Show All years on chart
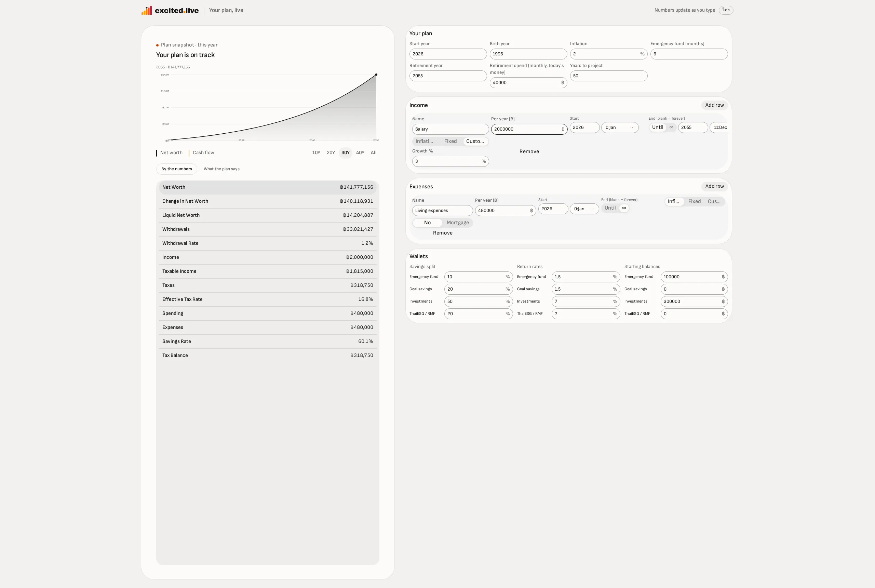Screen dimensions: 875x588 coord(373,152)
